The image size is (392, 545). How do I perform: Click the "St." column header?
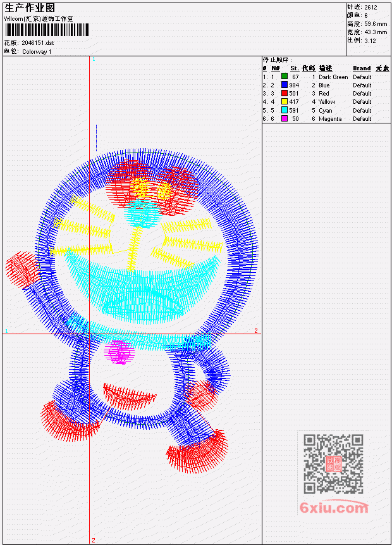point(295,68)
